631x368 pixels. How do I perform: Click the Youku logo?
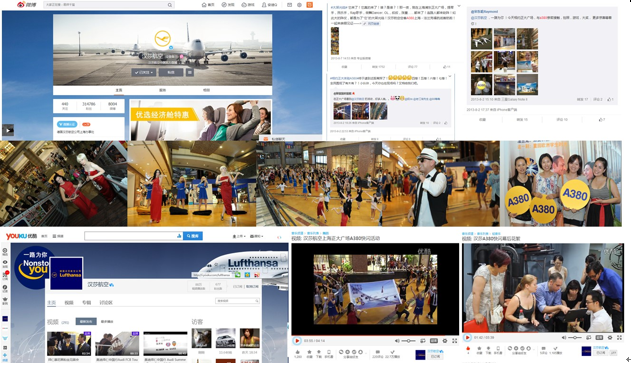coord(21,236)
